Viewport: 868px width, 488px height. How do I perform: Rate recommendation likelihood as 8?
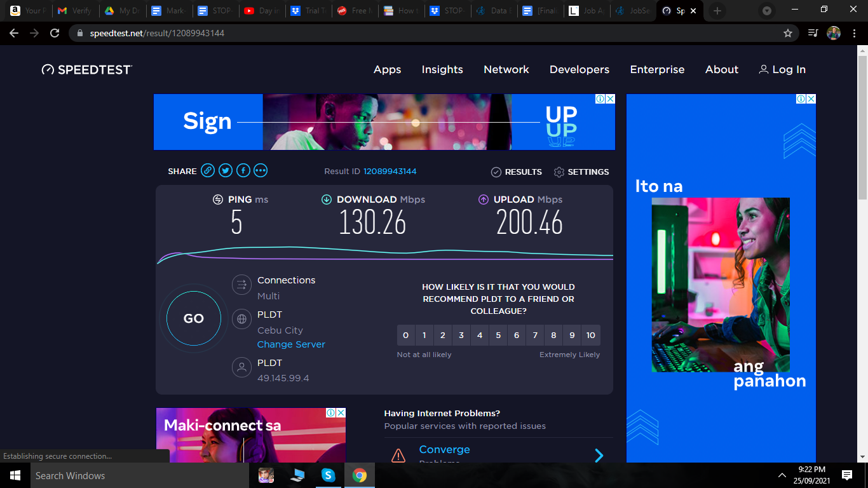coord(553,335)
